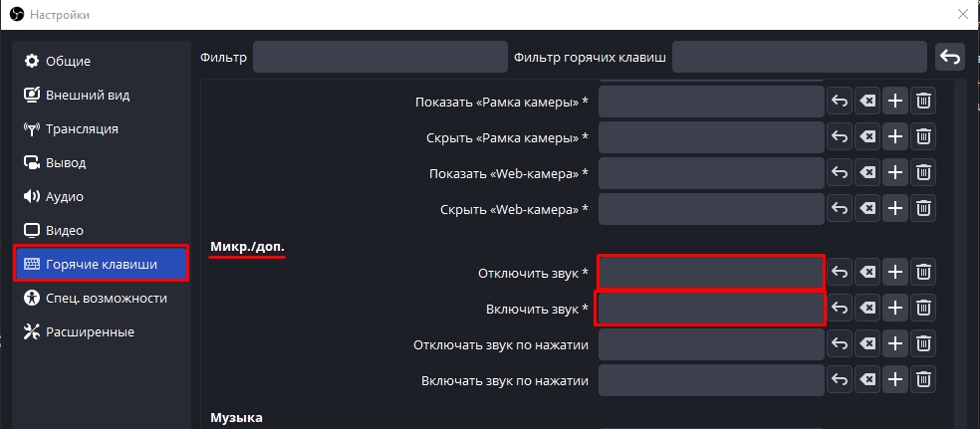Clear hotkey for Скрыть «Web-камера»
The image size is (980, 429).
click(x=866, y=208)
